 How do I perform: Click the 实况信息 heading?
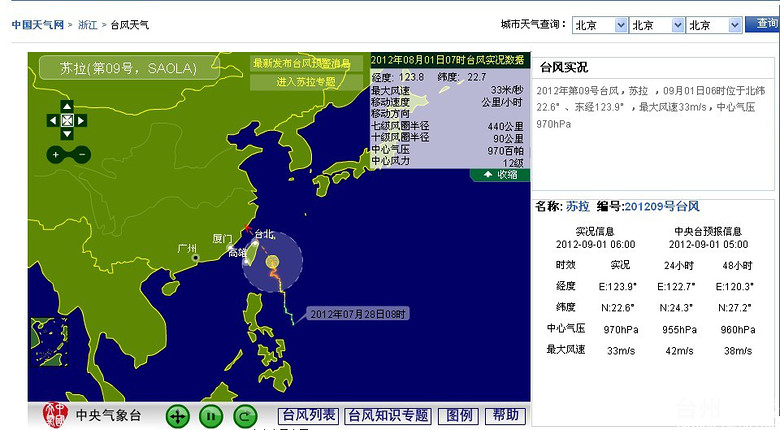[x=595, y=231]
